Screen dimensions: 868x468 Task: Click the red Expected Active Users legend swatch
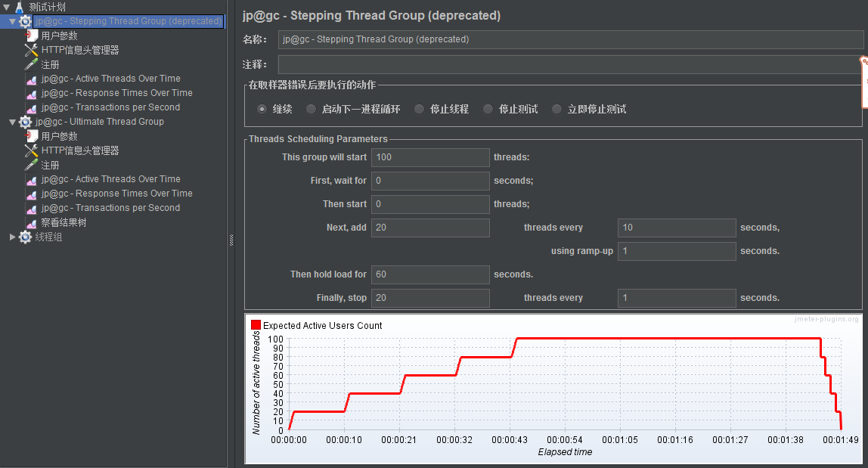(256, 325)
